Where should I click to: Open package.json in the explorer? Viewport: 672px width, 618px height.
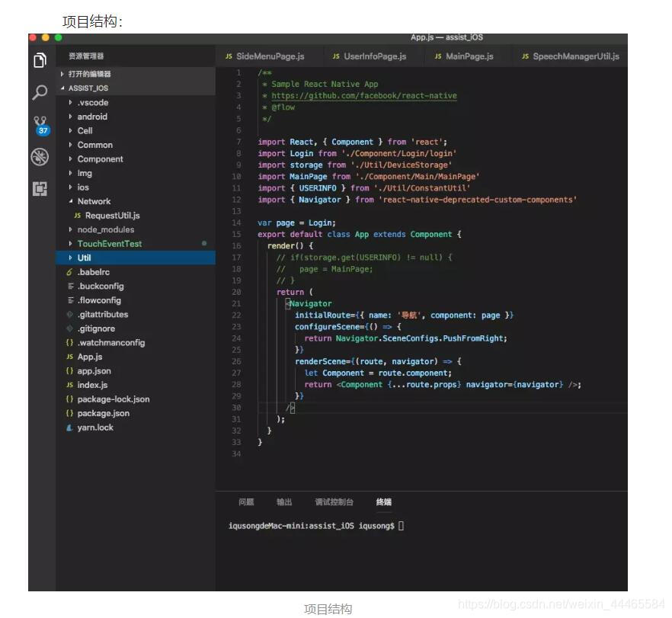(104, 413)
